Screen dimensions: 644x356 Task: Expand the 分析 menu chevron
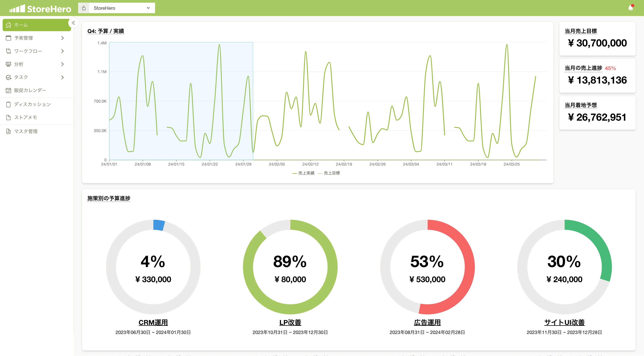(62, 64)
